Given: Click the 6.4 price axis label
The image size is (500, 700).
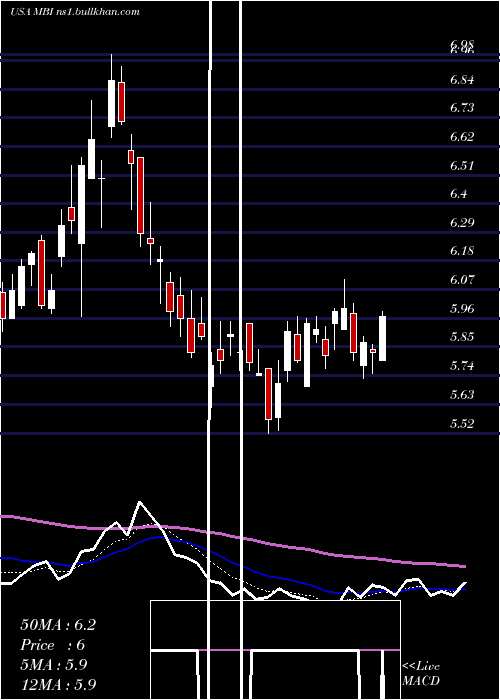Looking at the screenshot, I should point(459,194).
